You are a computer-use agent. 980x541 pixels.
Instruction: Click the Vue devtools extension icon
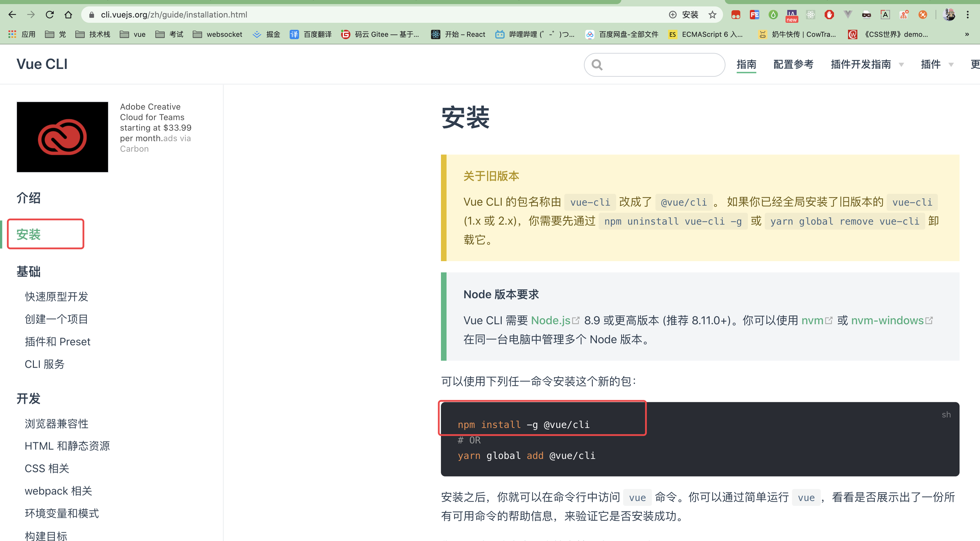click(848, 15)
